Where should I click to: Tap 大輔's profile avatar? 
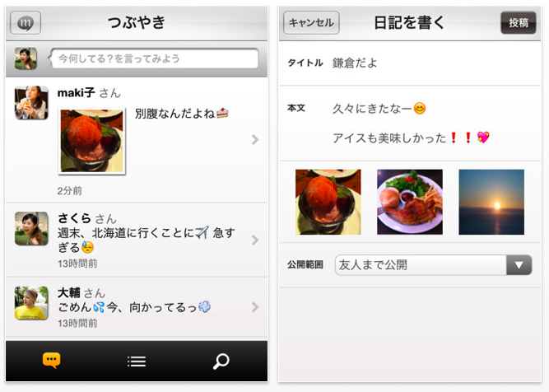pyautogui.click(x=31, y=303)
